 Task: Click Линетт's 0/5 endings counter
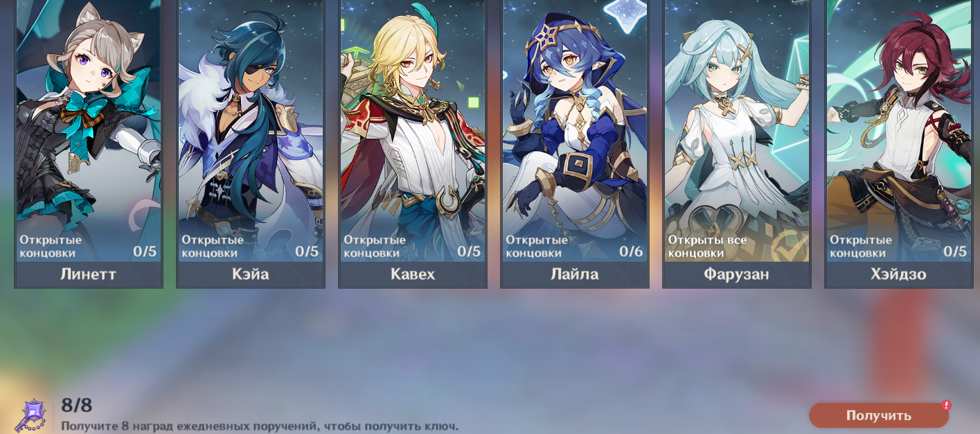(x=145, y=251)
